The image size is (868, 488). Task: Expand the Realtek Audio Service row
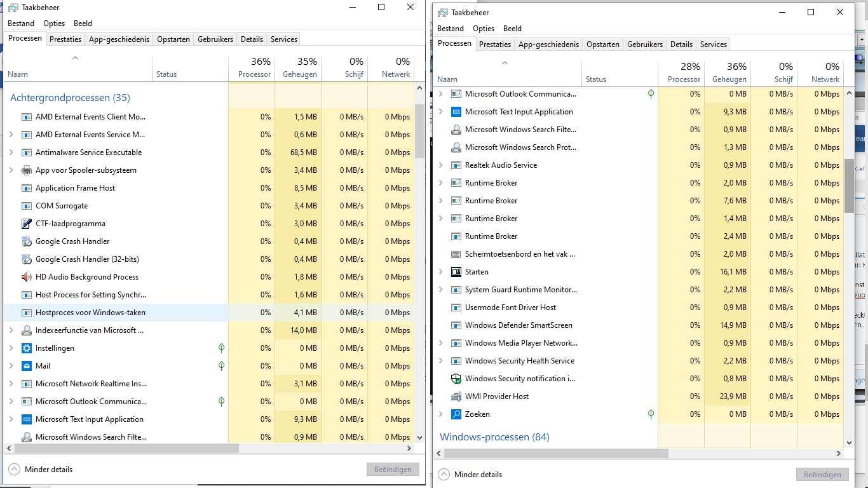[x=441, y=165]
